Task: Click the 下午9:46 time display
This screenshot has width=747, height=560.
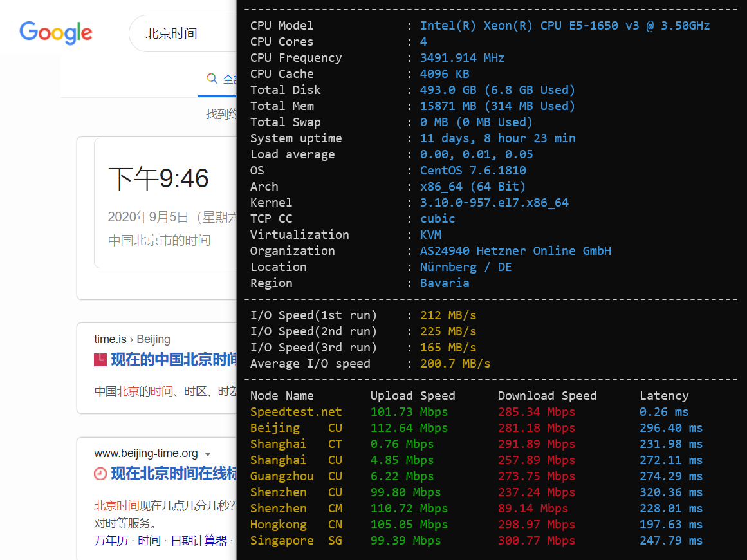Action: 158,178
